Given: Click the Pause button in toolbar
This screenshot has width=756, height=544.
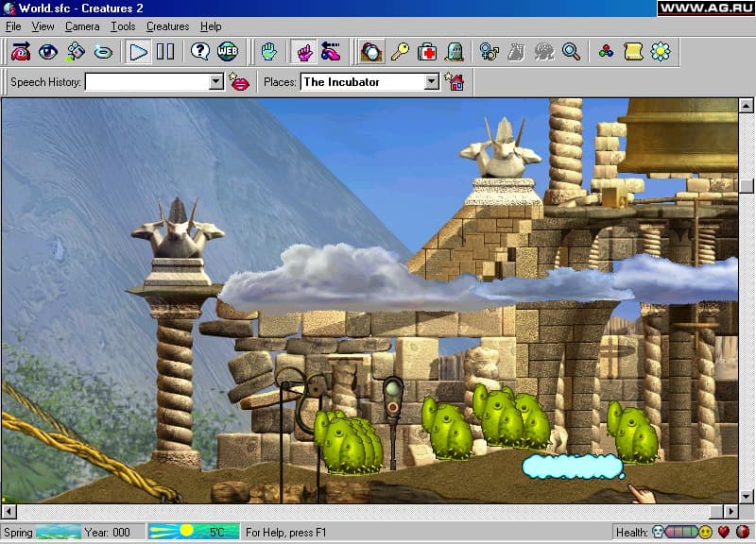Looking at the screenshot, I should coord(165,52).
